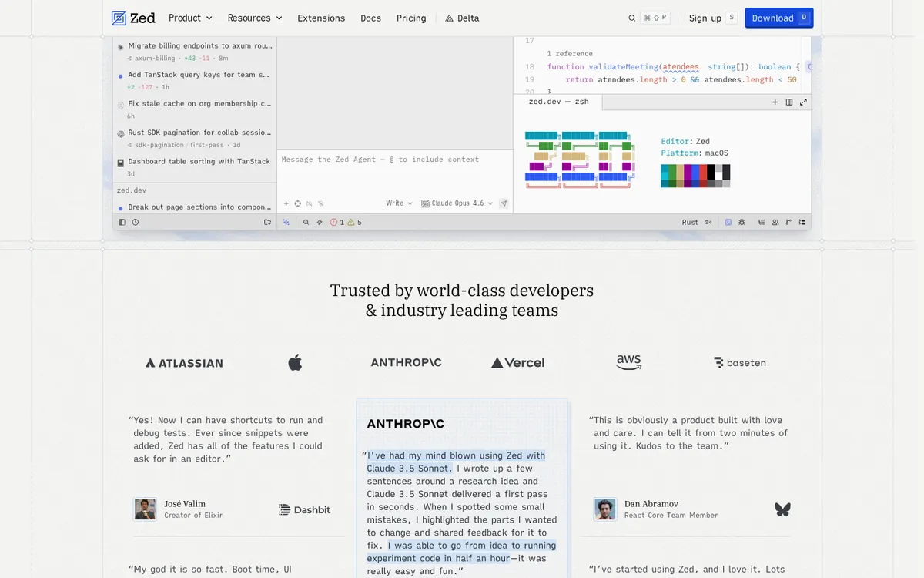Image resolution: width=924 pixels, height=578 pixels.
Task: Click the error count indicator showing 1
Action: (336, 222)
